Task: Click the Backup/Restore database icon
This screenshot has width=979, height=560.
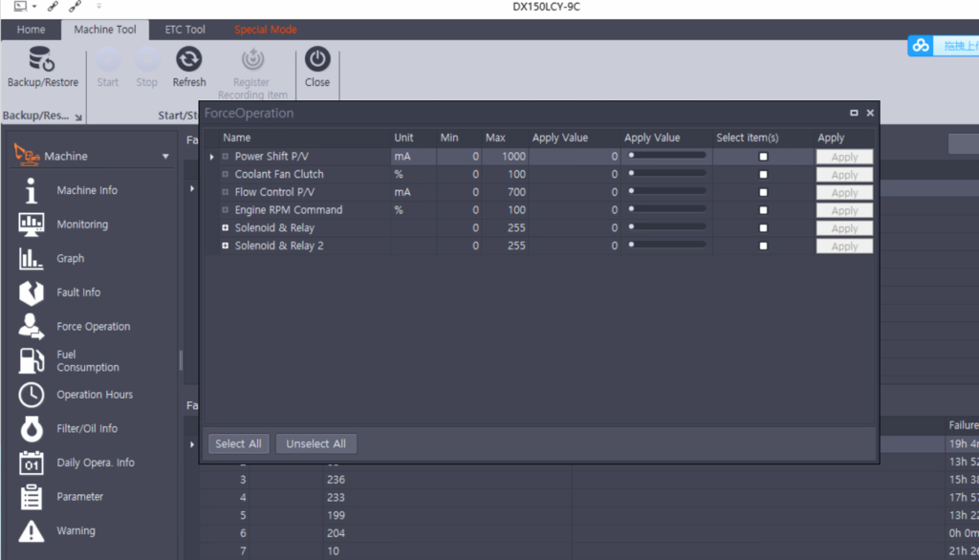Action: pos(42,60)
